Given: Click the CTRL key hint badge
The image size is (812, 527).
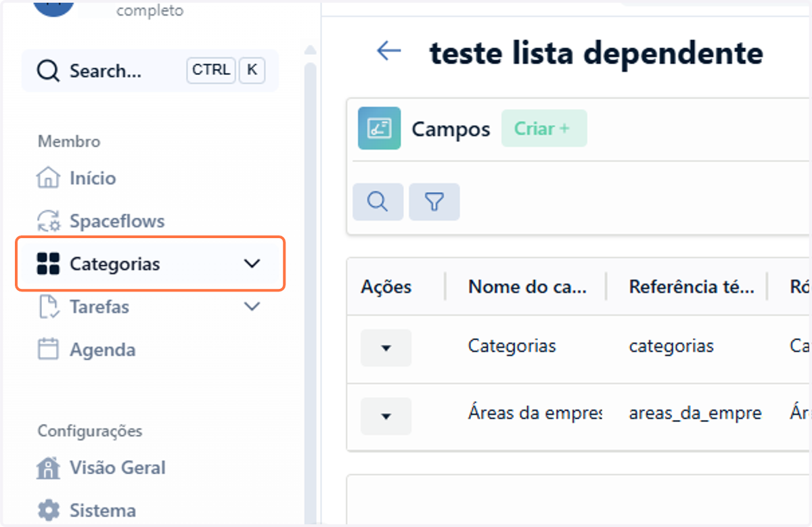Looking at the screenshot, I should (x=211, y=70).
